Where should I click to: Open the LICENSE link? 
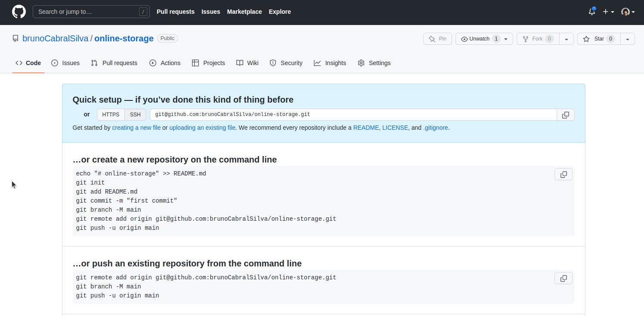(395, 128)
